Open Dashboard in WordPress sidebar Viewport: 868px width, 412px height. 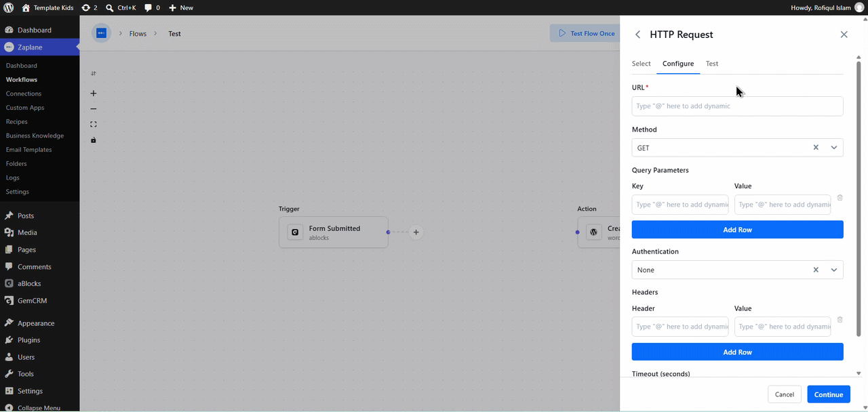click(x=39, y=30)
